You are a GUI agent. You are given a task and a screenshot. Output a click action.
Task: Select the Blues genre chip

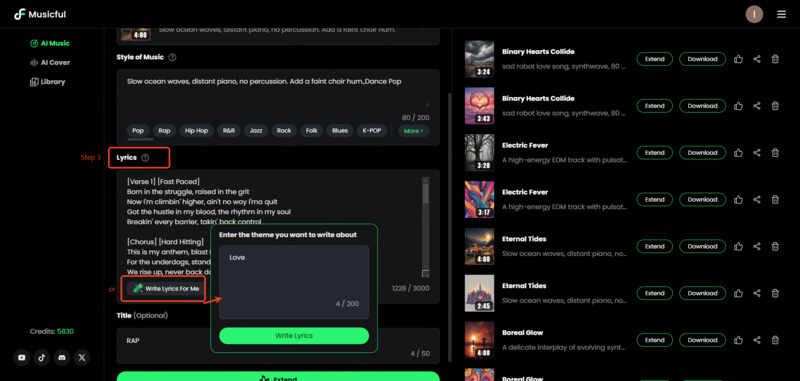click(x=340, y=131)
